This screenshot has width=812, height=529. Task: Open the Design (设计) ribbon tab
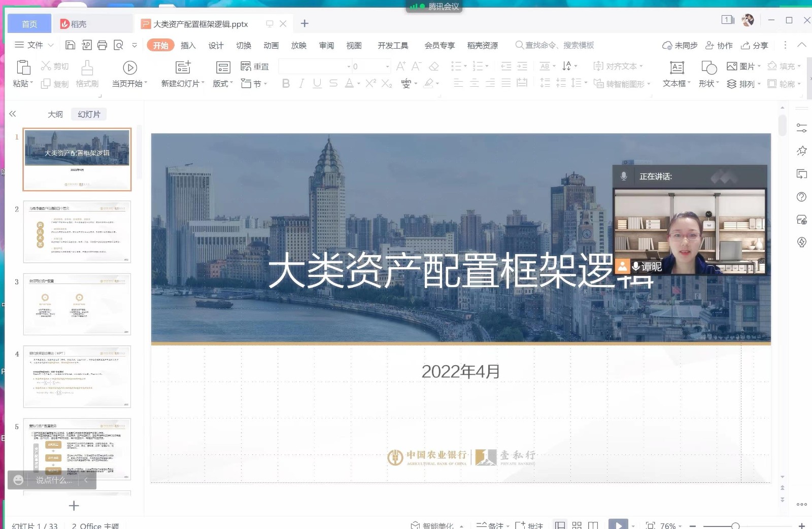[x=216, y=45]
